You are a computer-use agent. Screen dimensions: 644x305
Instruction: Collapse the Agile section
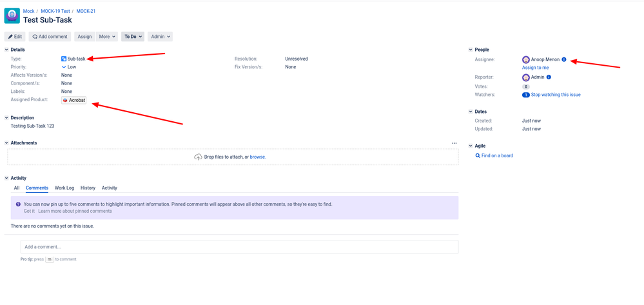coord(471,146)
